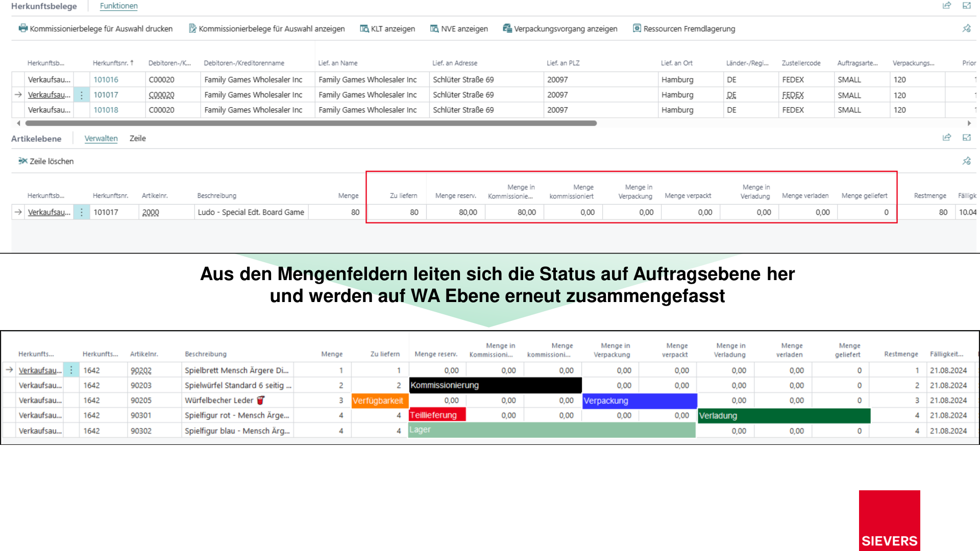Click the KLT anzeigen icon
Viewport: 980px width, 551px height.
364,29
